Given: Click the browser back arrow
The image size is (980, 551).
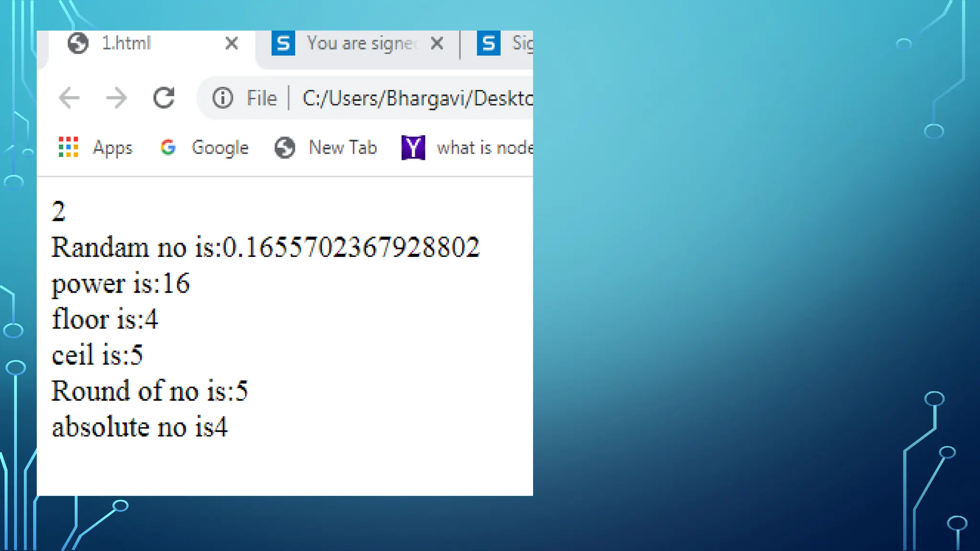Looking at the screenshot, I should tap(69, 98).
